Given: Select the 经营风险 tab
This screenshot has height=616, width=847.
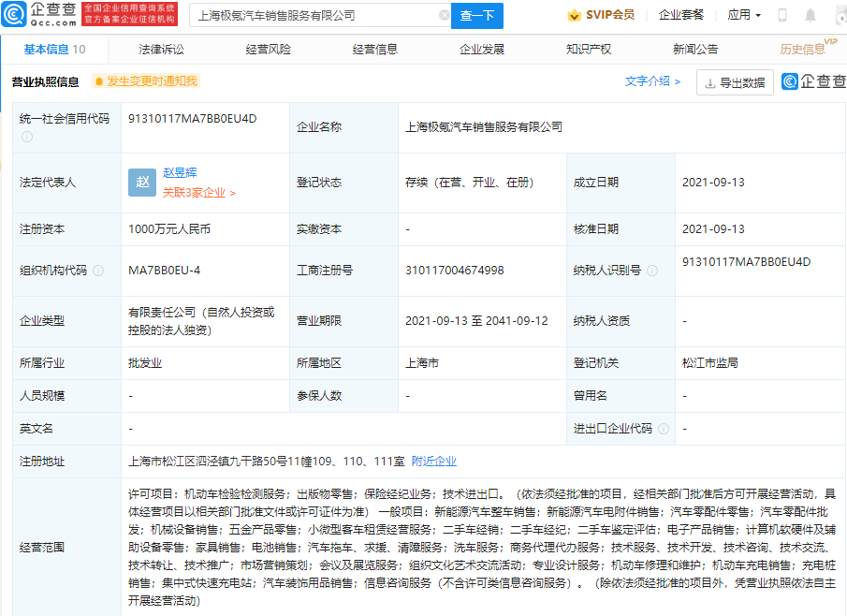Looking at the screenshot, I should click(268, 50).
